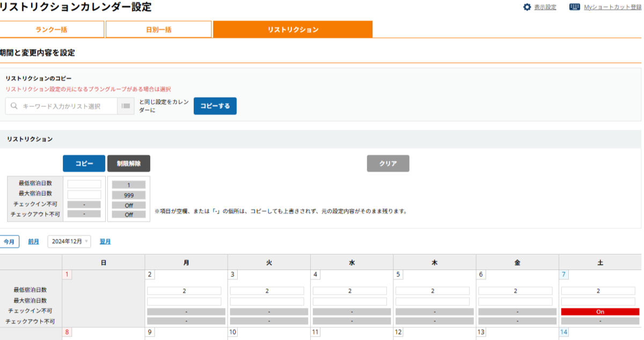Image resolution: width=644 pixels, height=340 pixels.
Task: Click the 制限解除 button
Action: tap(129, 164)
